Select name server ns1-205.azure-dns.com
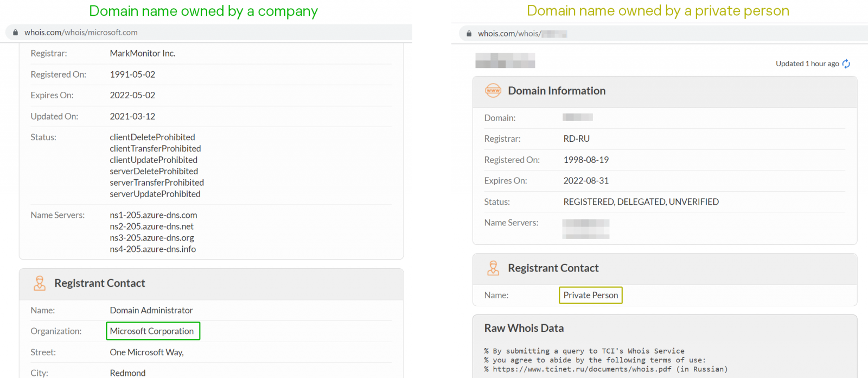868x378 pixels. point(154,215)
